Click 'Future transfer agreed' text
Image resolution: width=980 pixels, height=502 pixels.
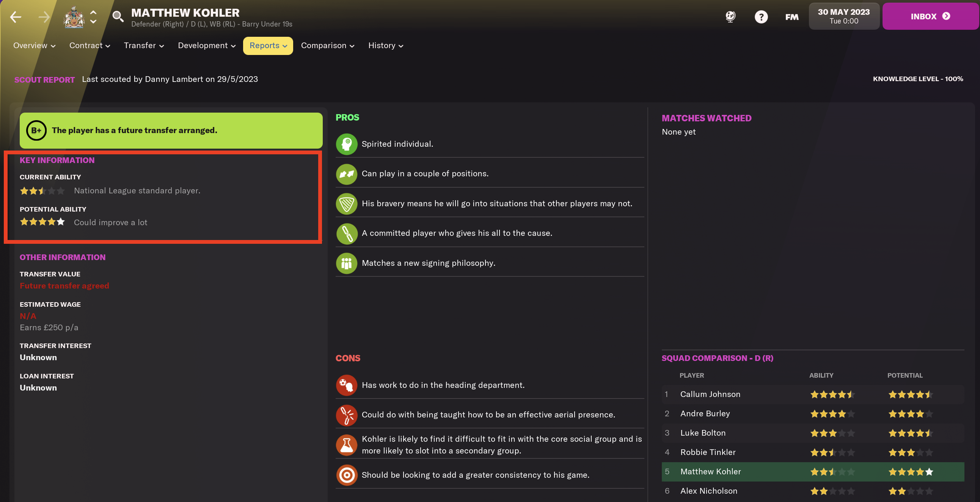(x=64, y=286)
